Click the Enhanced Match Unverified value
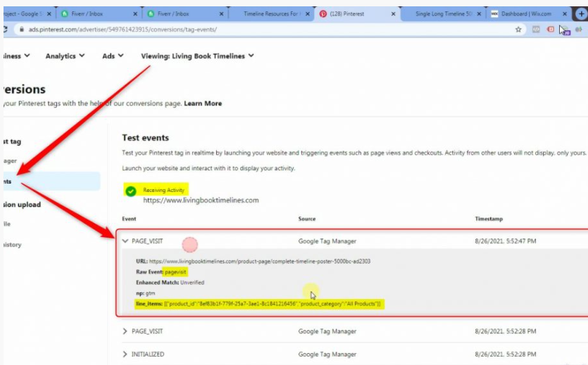The width and height of the screenshot is (588, 365). coord(192,283)
